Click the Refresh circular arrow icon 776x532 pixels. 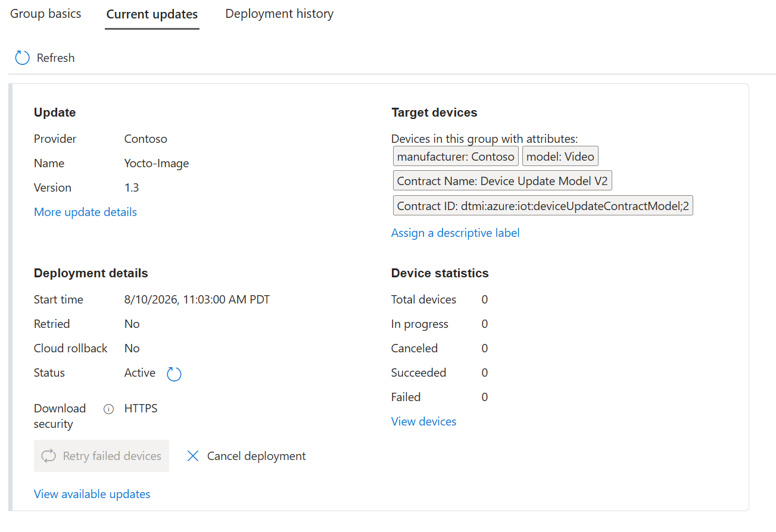coord(22,58)
